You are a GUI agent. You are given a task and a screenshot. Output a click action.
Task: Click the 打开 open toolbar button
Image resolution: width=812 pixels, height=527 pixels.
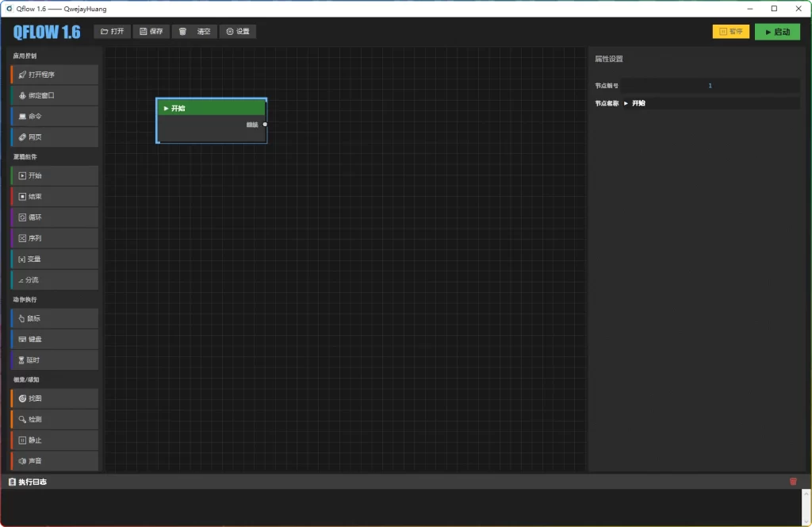(113, 32)
